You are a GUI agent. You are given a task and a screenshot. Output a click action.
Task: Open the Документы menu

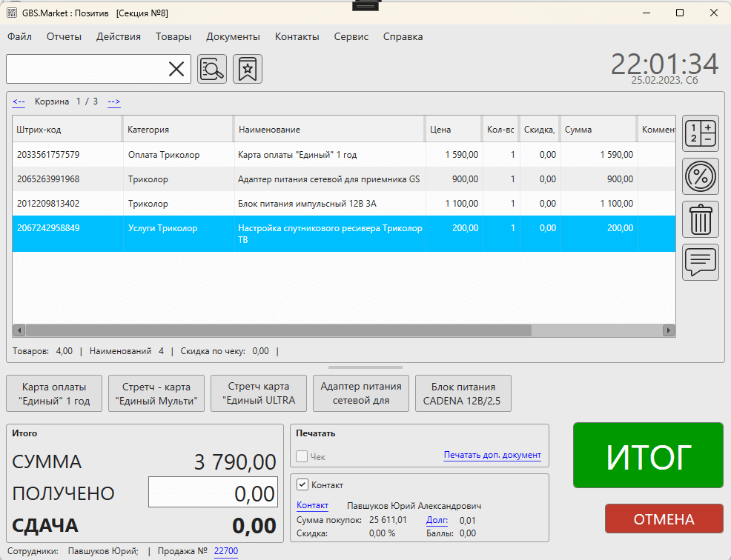(x=234, y=36)
